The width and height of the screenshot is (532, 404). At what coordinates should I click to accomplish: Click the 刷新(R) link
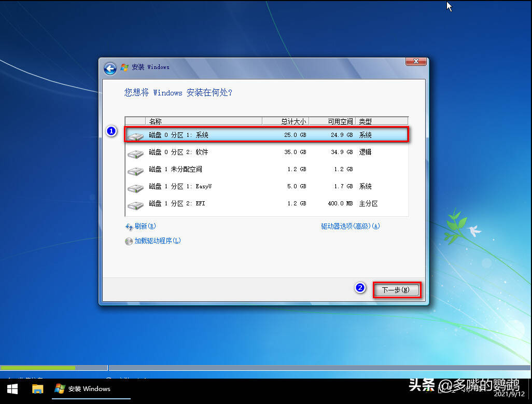[145, 226]
